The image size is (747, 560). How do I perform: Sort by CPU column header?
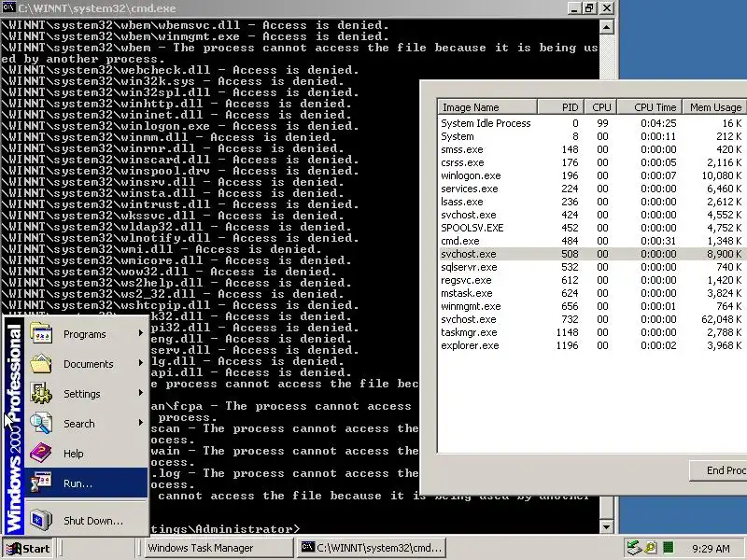[x=600, y=107]
